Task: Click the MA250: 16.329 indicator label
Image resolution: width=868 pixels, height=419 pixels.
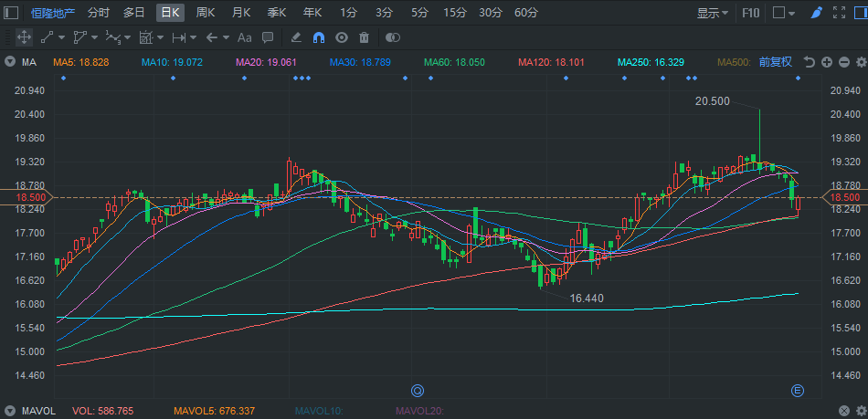Action: tap(651, 62)
